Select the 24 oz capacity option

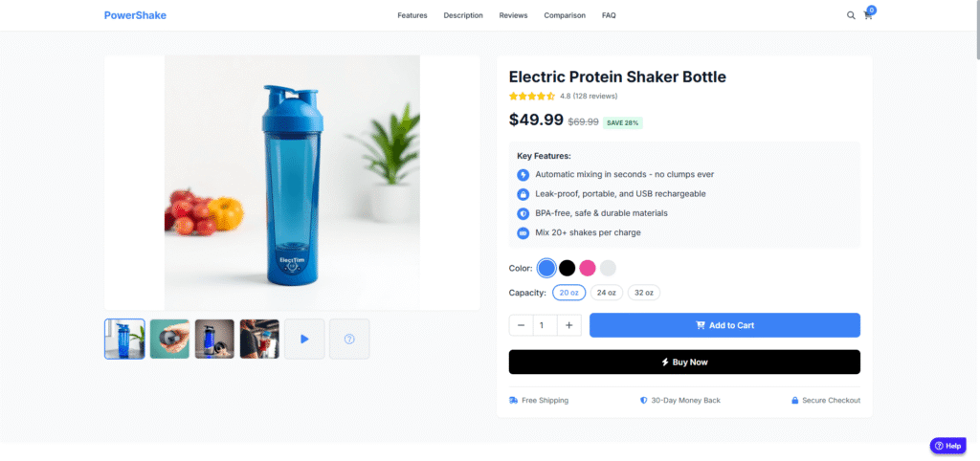(606, 293)
